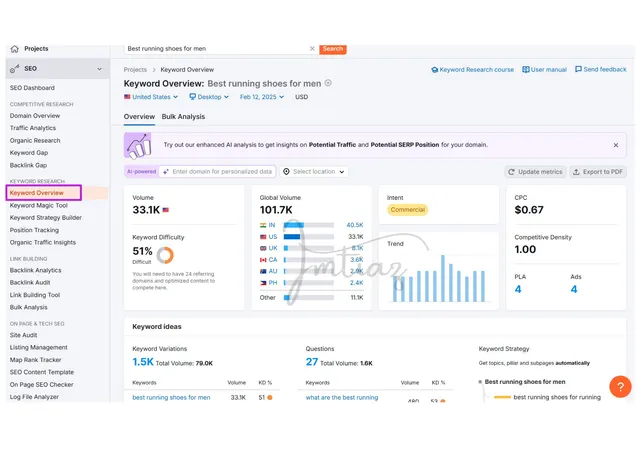Open the orange help question mark button
This screenshot has width=640, height=452.
pos(620,387)
